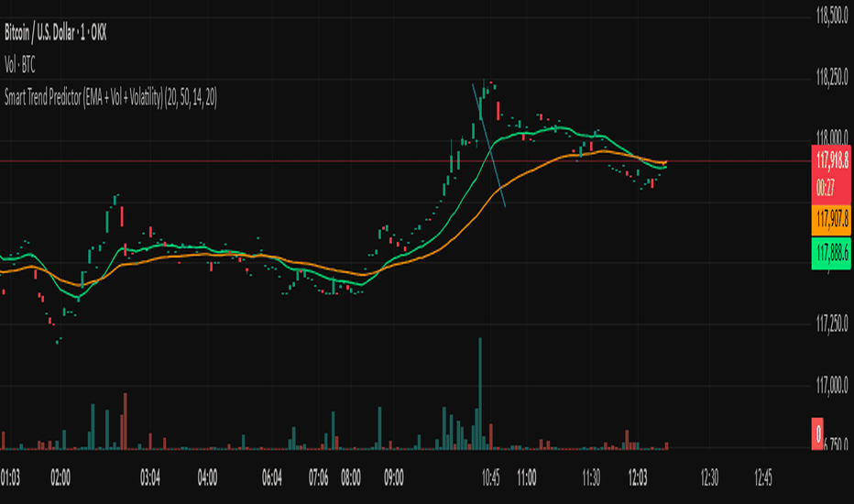
Task: Click the 09:00 time axis label
Action: [393, 478]
